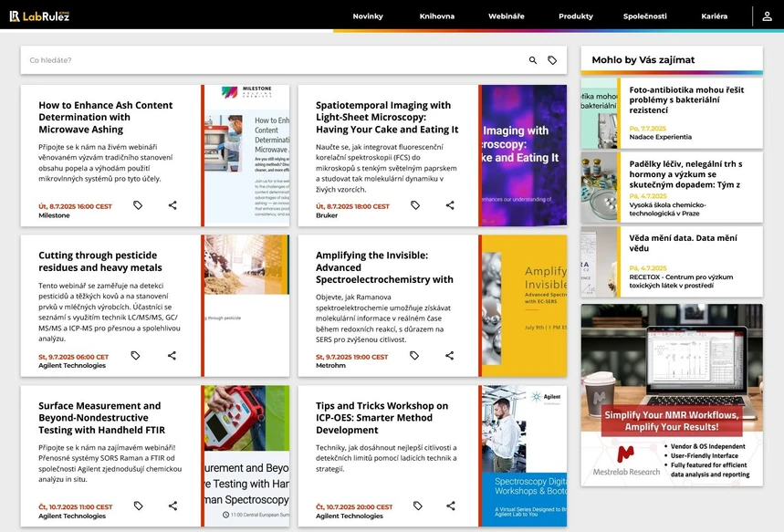Share the Handheld FTIR webinar
The image size is (784, 532).
pyautogui.click(x=173, y=506)
